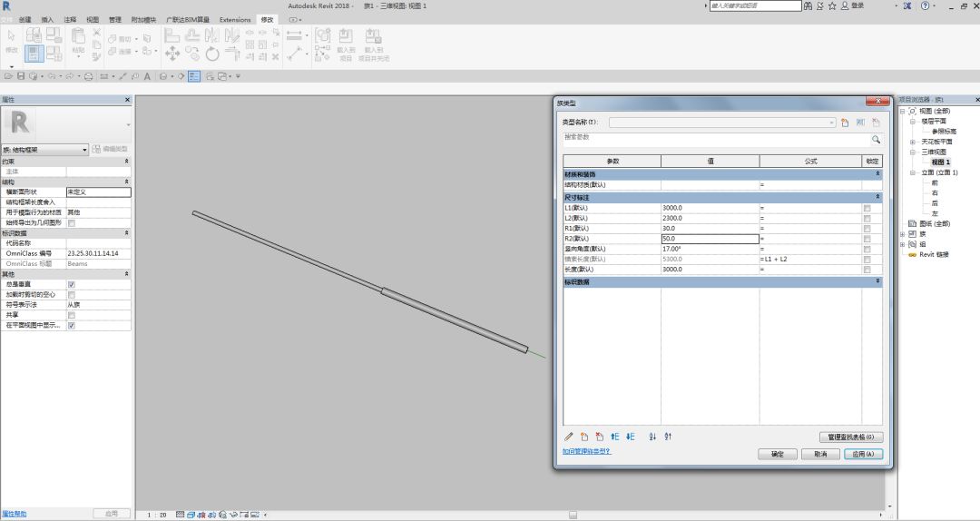
Task: Select 视图 1 in project browser
Action: [941, 162]
